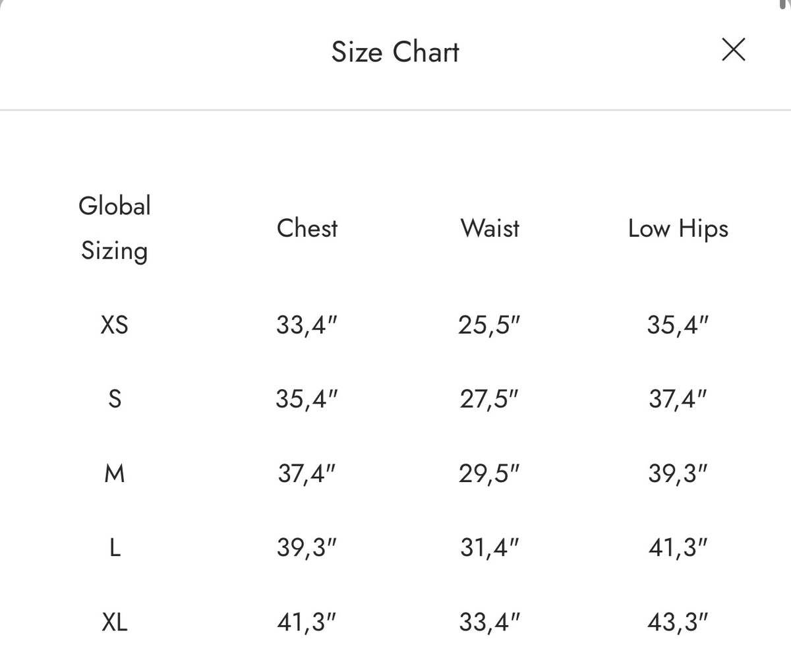The width and height of the screenshot is (791, 672).
Task: Click the S waist value 27,5"
Action: (x=490, y=398)
